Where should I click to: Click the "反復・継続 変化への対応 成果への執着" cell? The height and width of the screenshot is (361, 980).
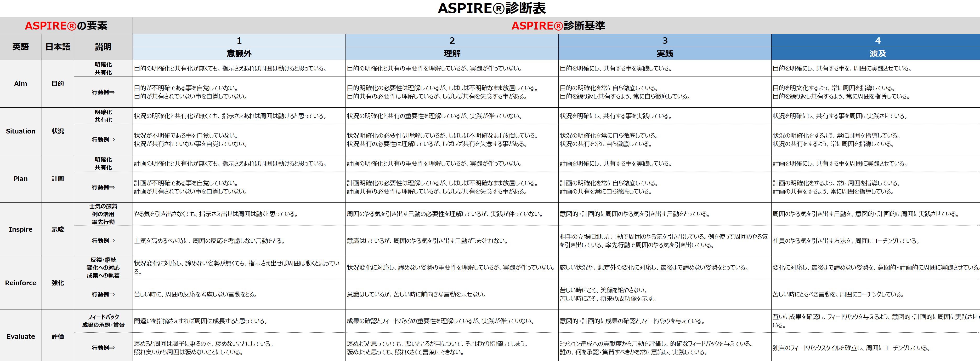tap(103, 267)
